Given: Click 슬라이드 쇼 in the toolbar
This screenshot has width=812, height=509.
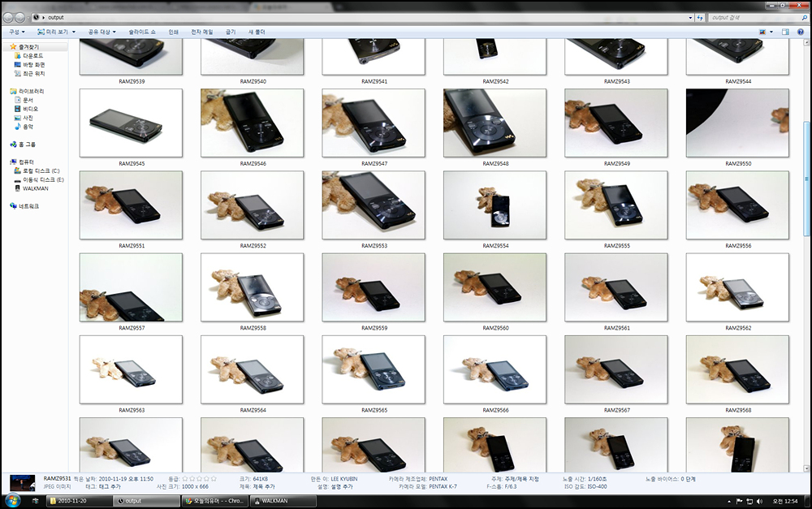Looking at the screenshot, I should tap(142, 32).
